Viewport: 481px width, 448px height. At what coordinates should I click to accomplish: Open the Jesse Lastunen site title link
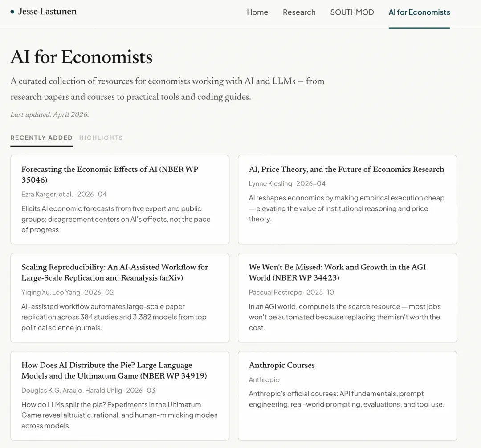pyautogui.click(x=47, y=12)
